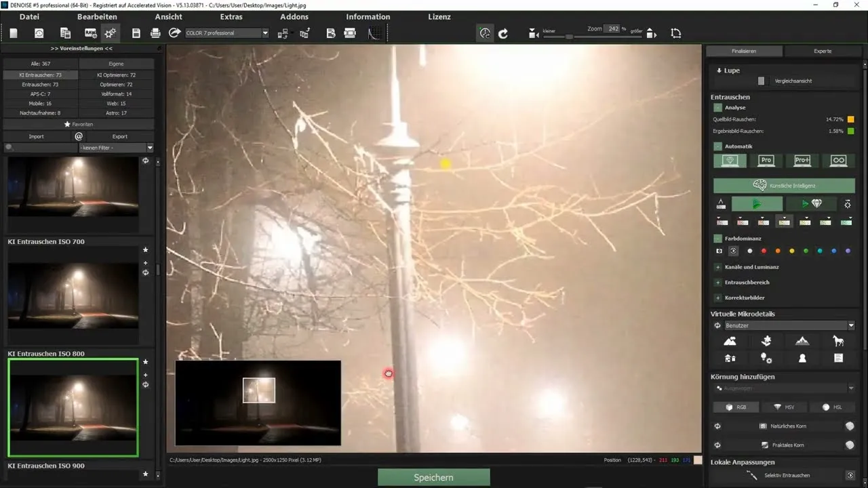Collapse the Analyse section
868x488 pixels.
click(717, 107)
